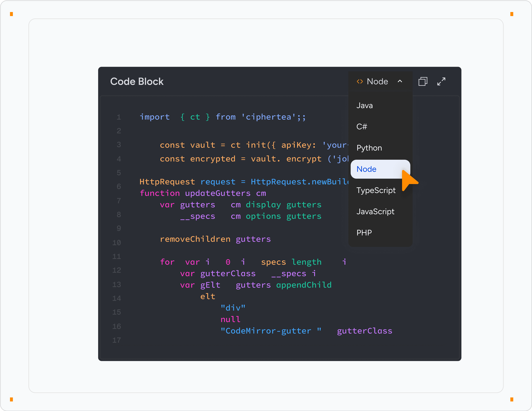Image resolution: width=532 pixels, height=411 pixels.
Task: Click the "CodeMirror-gutter " string
Action: [271, 331]
